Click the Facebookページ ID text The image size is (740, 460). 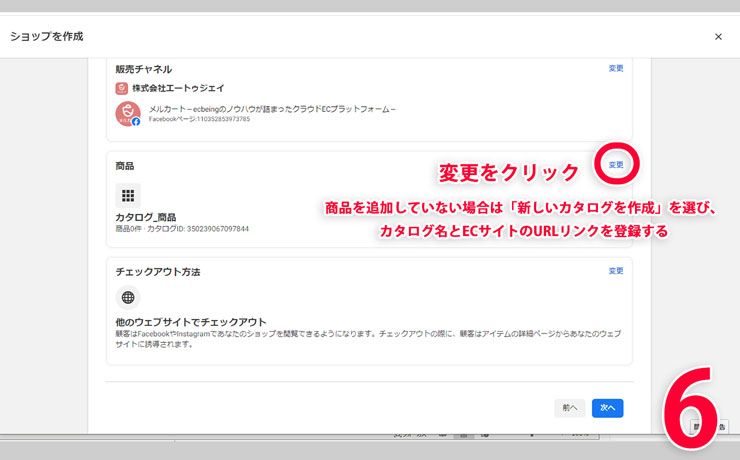(199, 119)
